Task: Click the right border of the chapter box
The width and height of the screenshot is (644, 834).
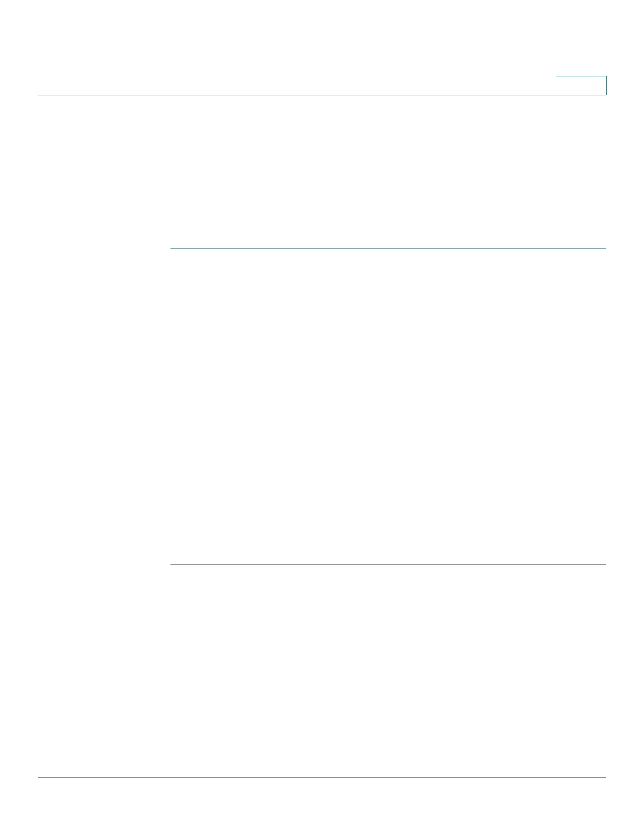Action: pos(606,85)
